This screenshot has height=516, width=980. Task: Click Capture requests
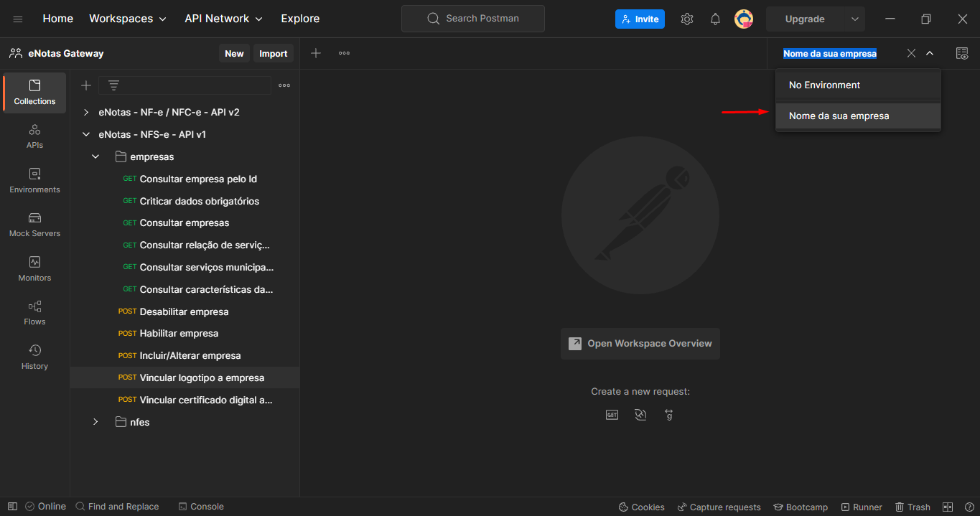coord(719,507)
